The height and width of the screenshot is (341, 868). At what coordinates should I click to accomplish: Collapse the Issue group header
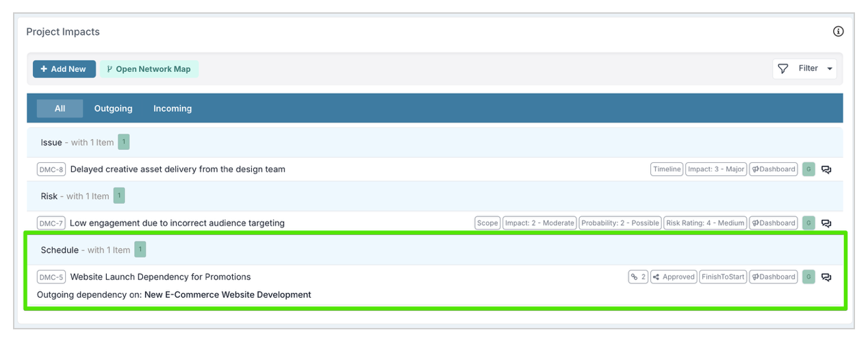(435, 142)
